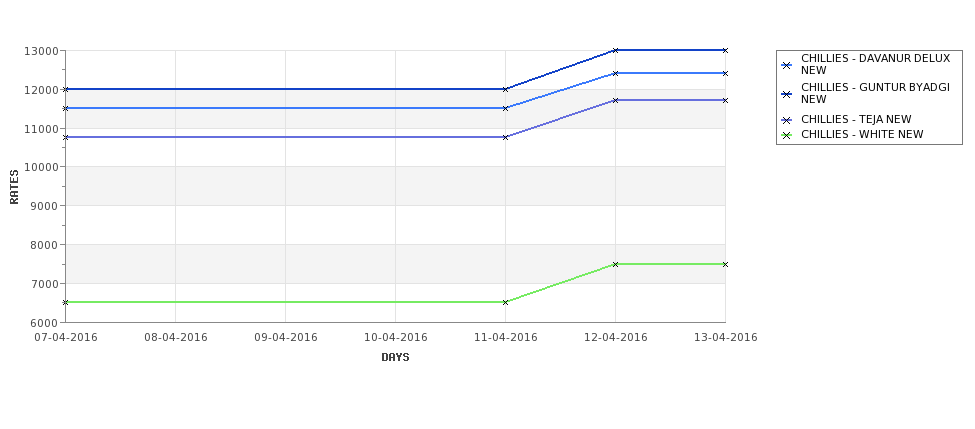Click the RATES axis title
This screenshot has width=975, height=429.
tap(14, 187)
